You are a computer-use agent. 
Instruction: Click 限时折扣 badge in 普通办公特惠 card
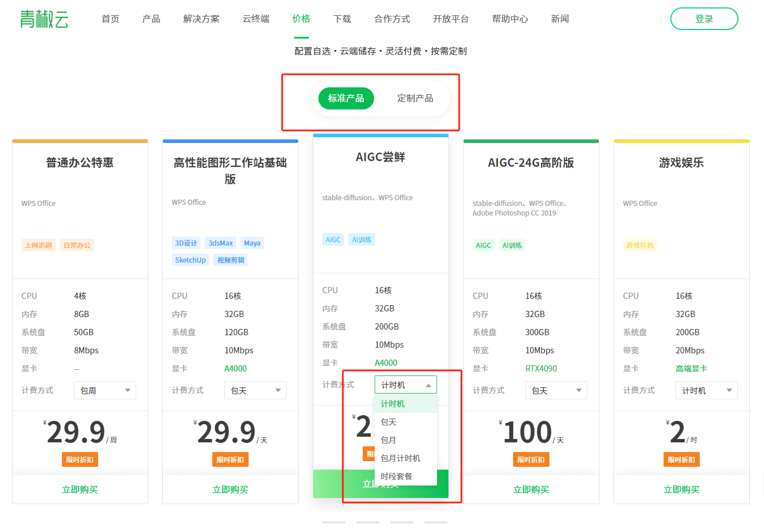click(x=80, y=459)
